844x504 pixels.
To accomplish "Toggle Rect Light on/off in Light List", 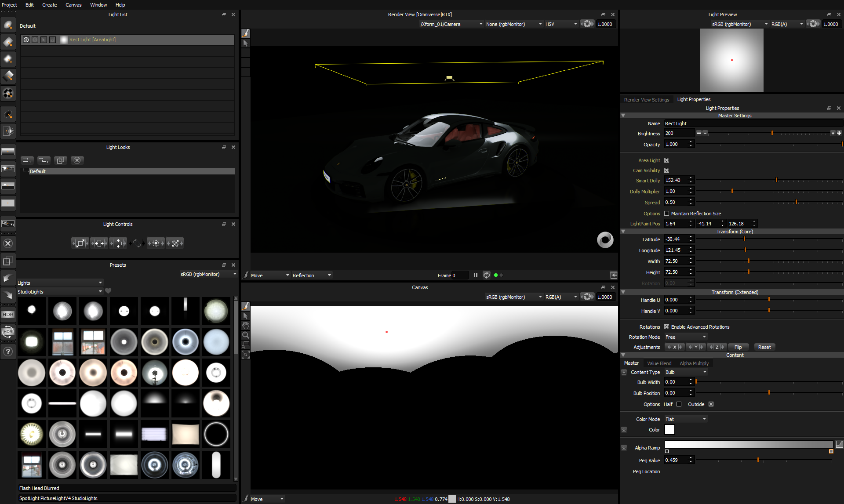I will pyautogui.click(x=26, y=40).
